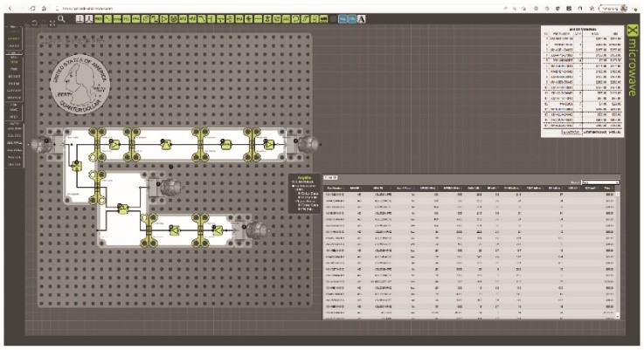Screen dimensions: 644x350
Task: Click the first row in the parts table
Action: point(469,195)
